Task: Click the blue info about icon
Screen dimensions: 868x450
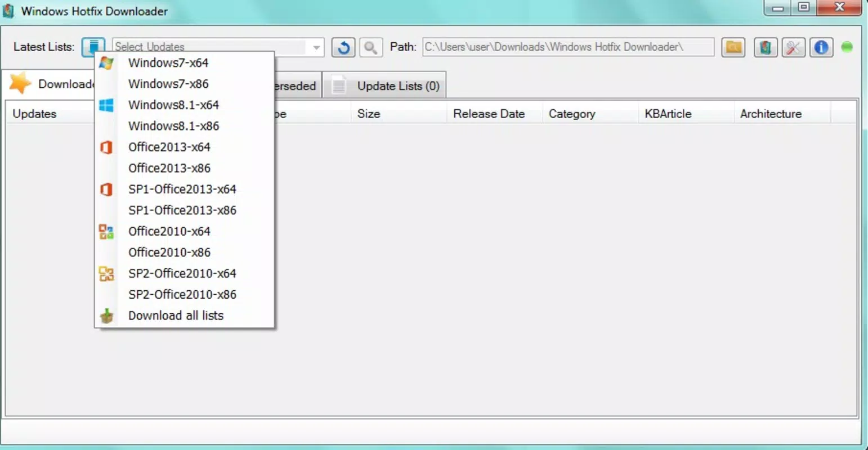Action: [x=821, y=47]
